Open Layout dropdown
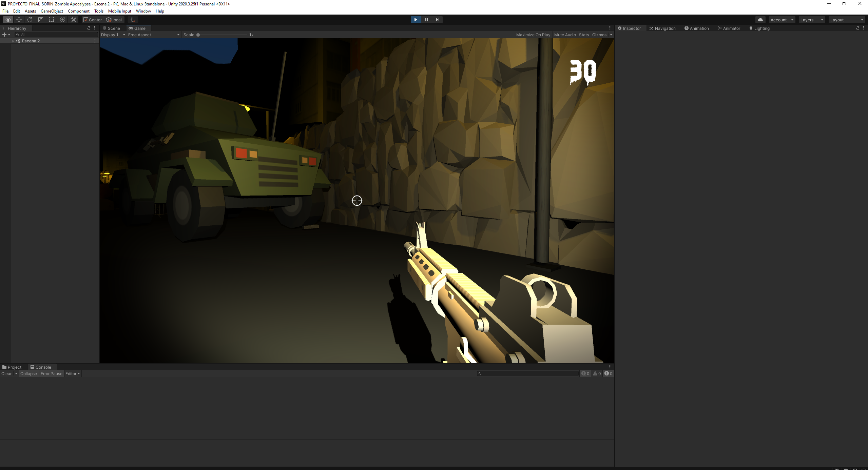The height and width of the screenshot is (470, 868). click(x=847, y=20)
